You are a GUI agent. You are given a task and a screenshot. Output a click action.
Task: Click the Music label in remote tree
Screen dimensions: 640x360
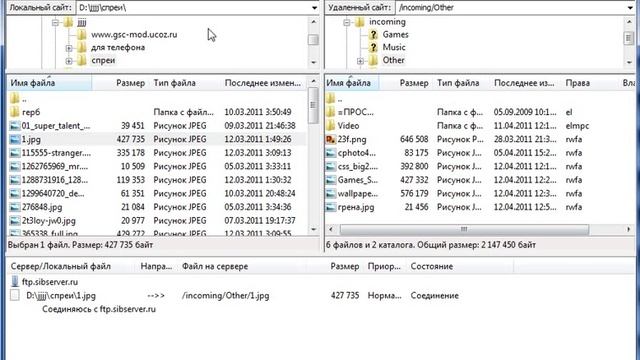click(x=394, y=47)
